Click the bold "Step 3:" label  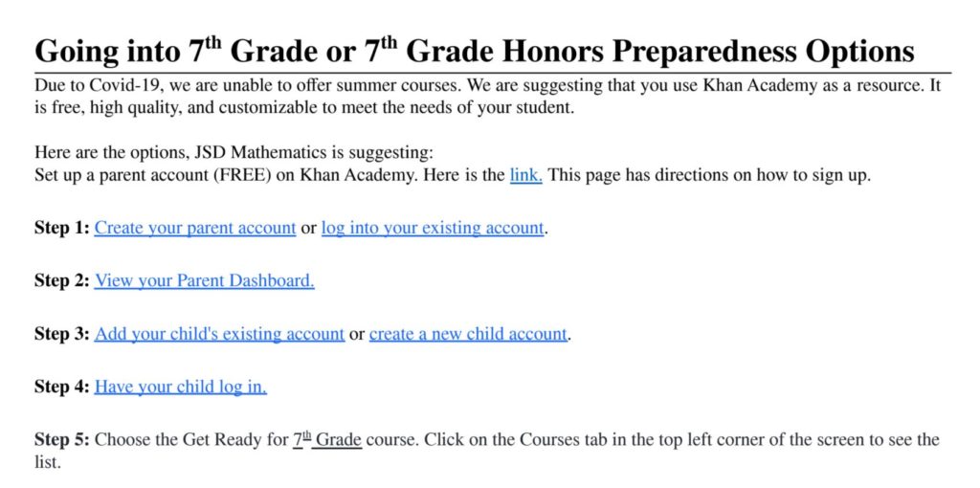[x=62, y=334]
